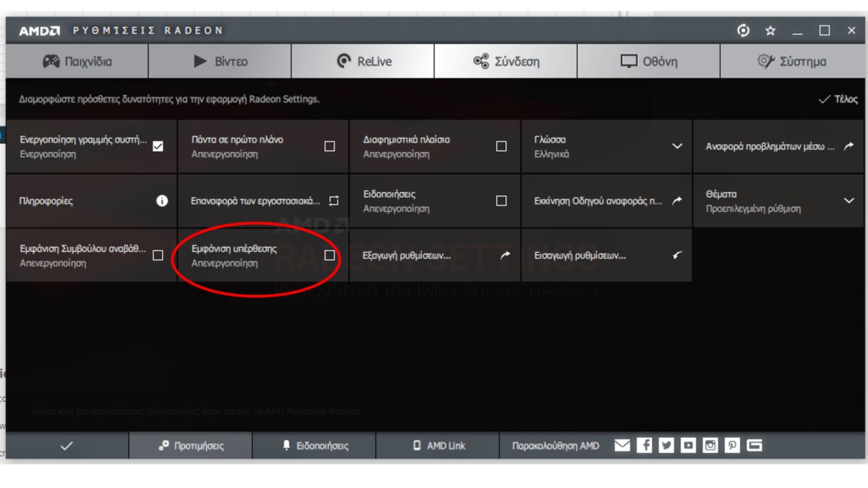The height and width of the screenshot is (488, 868).
Task: Open the Σύστημα tab
Action: [x=791, y=62]
